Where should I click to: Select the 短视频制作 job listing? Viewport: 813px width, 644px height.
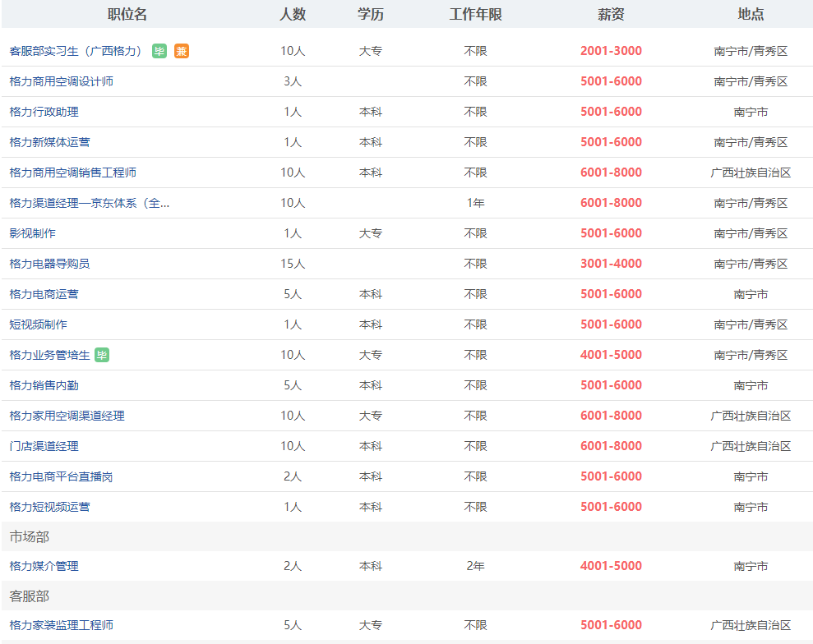(x=39, y=324)
